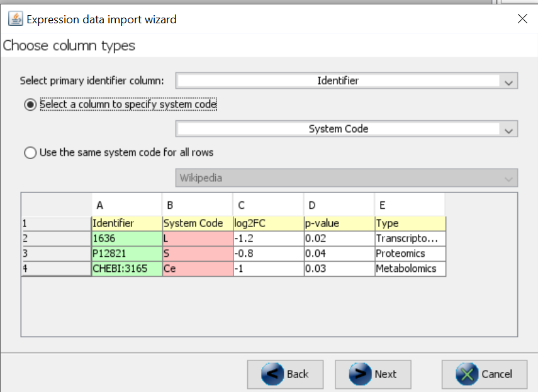Click row header 3 in preview table
This screenshot has height=392, width=538.
pos(56,254)
